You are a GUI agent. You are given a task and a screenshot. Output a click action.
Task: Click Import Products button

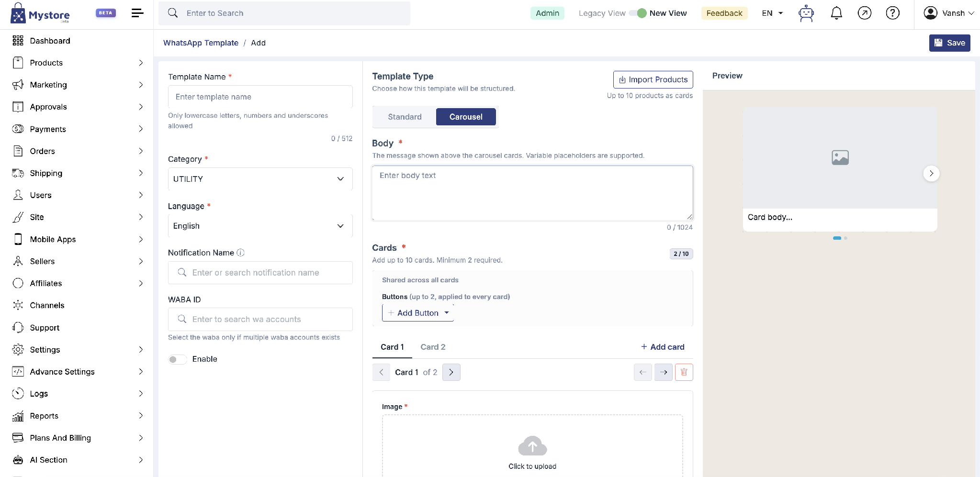(x=653, y=80)
